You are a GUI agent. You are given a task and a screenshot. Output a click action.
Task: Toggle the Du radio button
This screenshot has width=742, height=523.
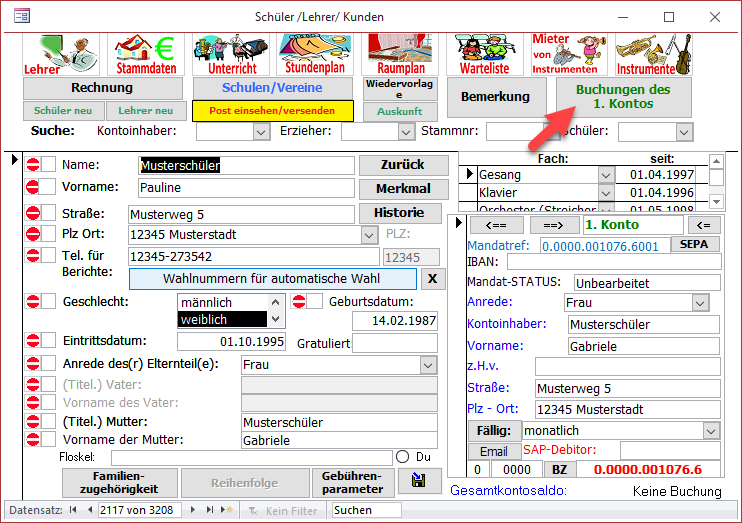(403, 456)
